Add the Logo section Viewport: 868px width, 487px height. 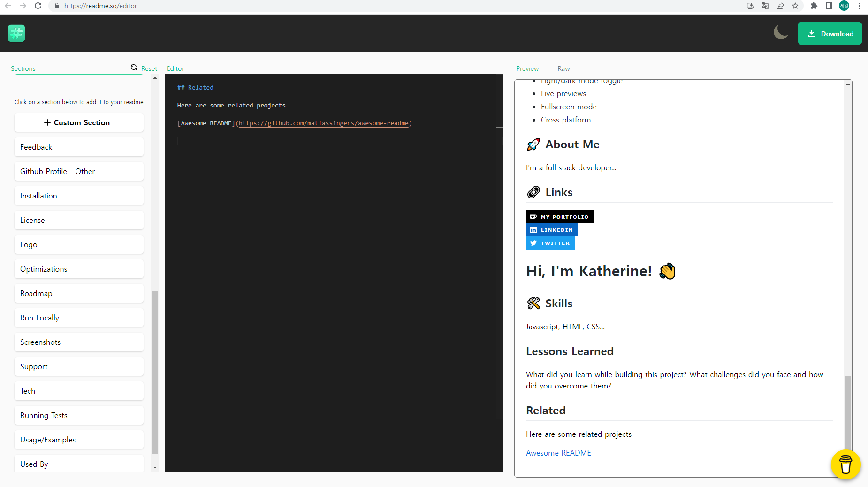tap(79, 244)
